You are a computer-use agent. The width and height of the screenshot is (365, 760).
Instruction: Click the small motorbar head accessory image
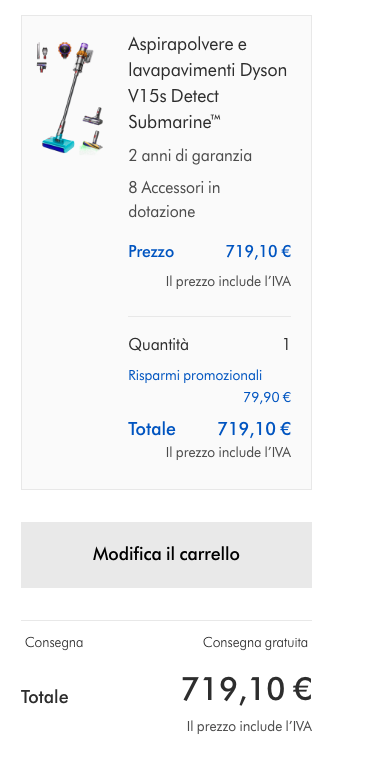click(93, 117)
